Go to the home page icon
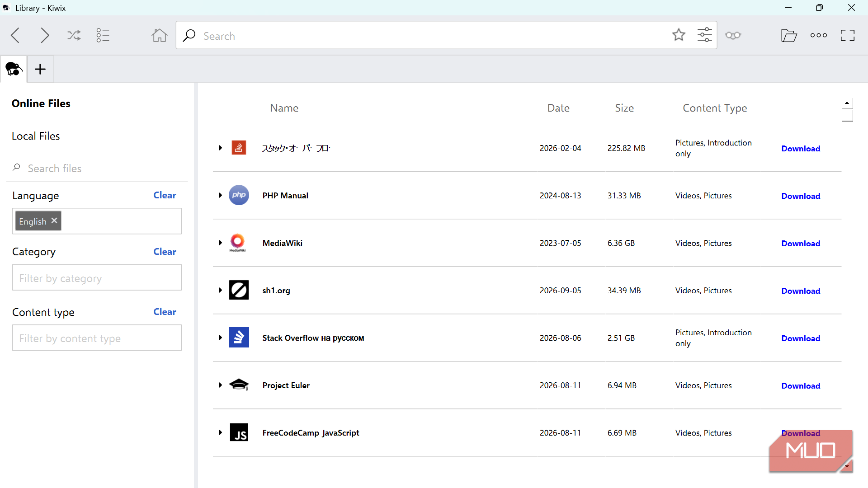The image size is (868, 488). (159, 35)
